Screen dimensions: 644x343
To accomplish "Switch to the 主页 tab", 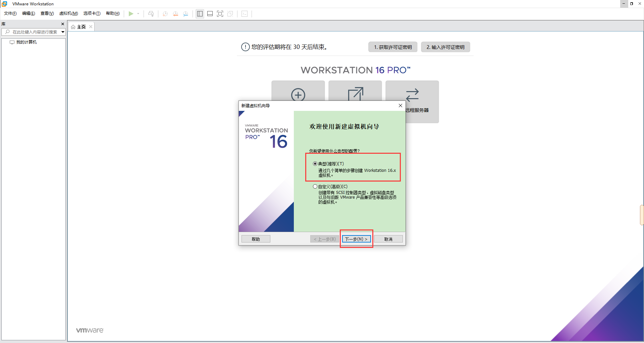I will pyautogui.click(x=82, y=27).
